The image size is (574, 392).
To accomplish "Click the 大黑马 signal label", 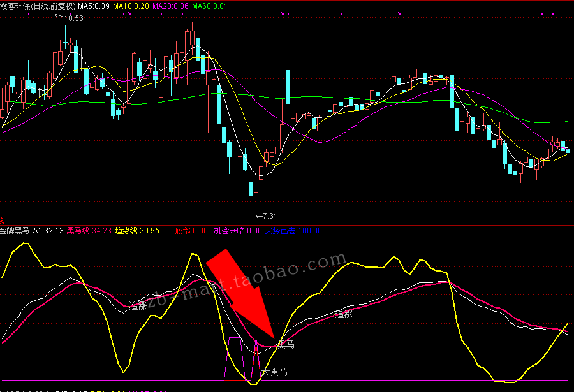I will (274, 372).
